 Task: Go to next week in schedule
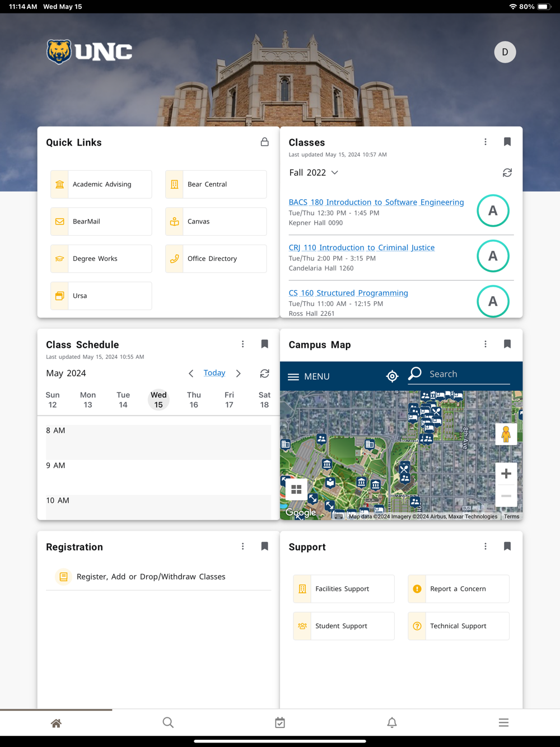[x=239, y=373]
